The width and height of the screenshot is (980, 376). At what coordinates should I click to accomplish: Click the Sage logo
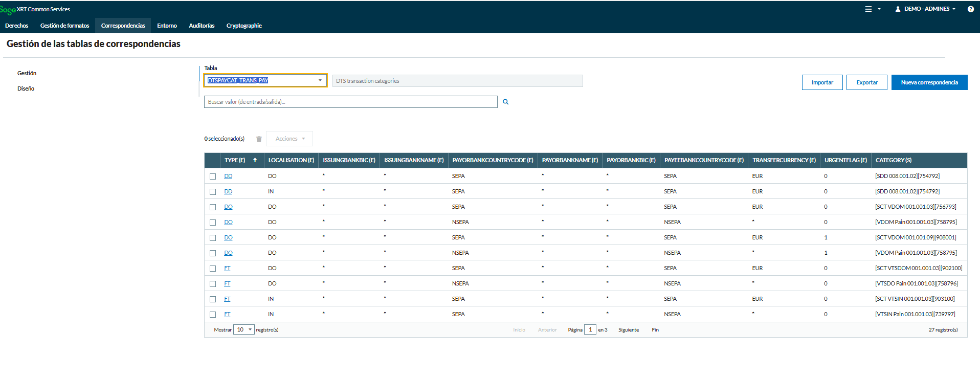click(8, 10)
